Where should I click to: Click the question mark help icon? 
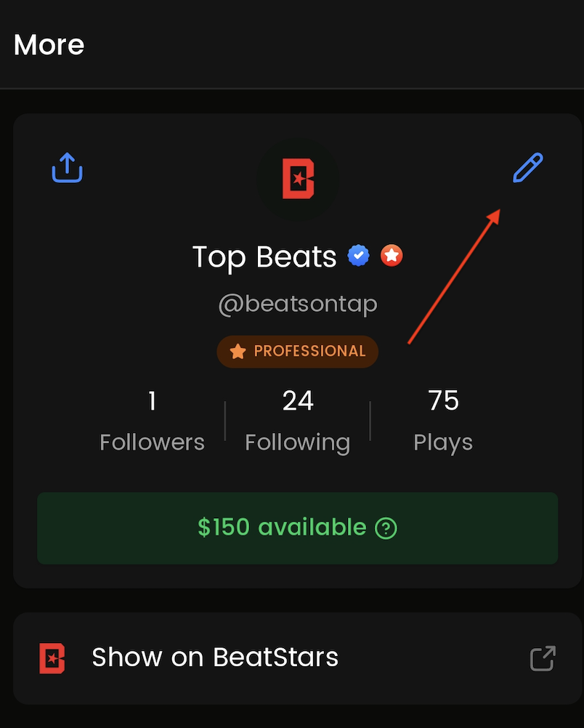pyautogui.click(x=386, y=528)
